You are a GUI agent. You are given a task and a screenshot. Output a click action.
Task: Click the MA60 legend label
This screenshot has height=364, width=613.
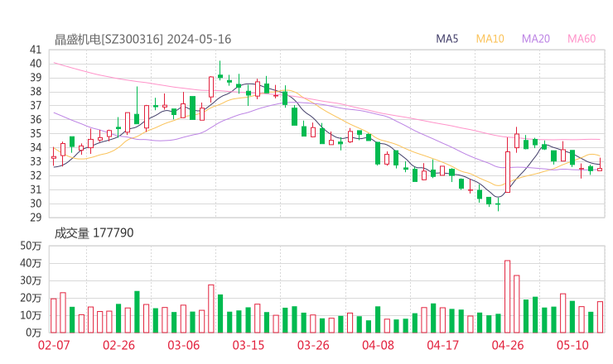pyautogui.click(x=582, y=39)
